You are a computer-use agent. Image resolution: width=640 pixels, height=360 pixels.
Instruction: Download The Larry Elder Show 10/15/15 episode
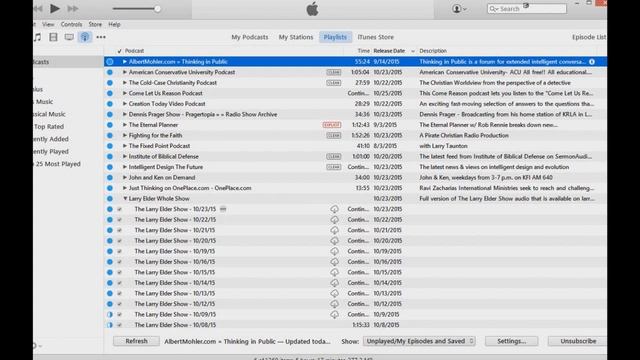click(334, 272)
